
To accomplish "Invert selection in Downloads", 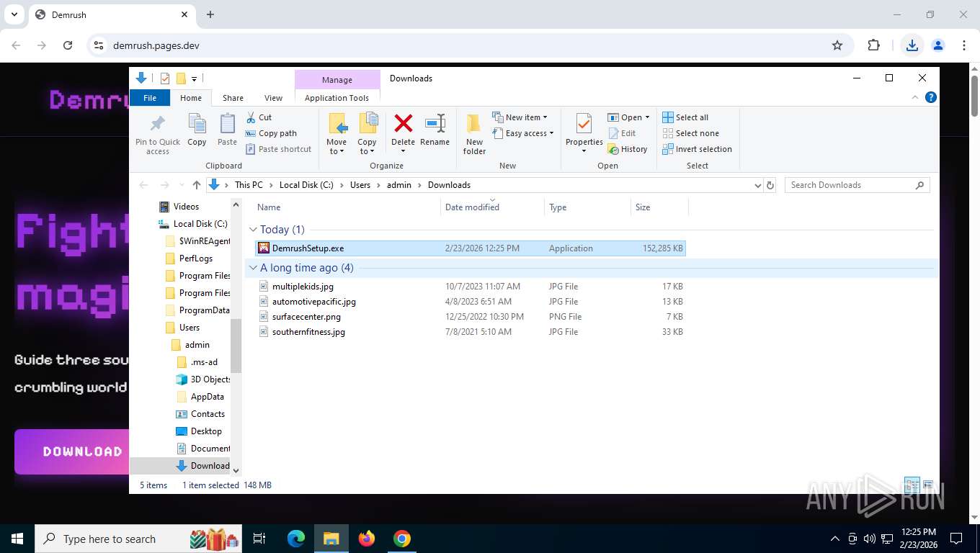I will tap(697, 149).
